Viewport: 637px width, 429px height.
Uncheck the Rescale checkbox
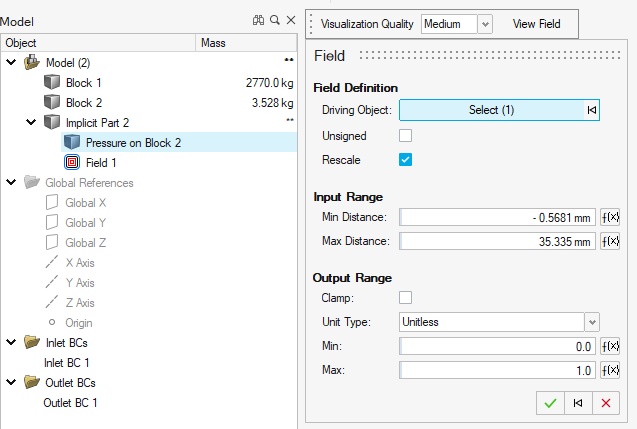point(406,159)
